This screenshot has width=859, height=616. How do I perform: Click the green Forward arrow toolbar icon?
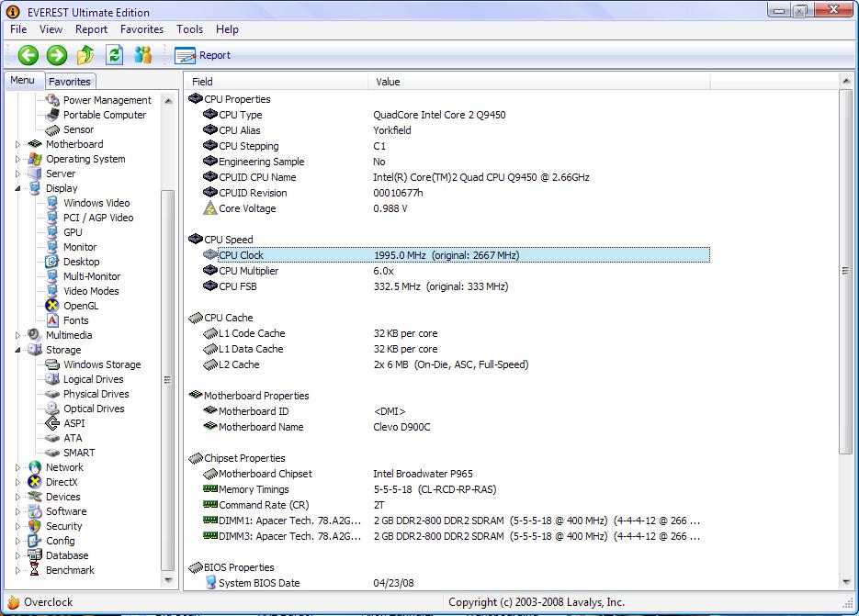(57, 55)
